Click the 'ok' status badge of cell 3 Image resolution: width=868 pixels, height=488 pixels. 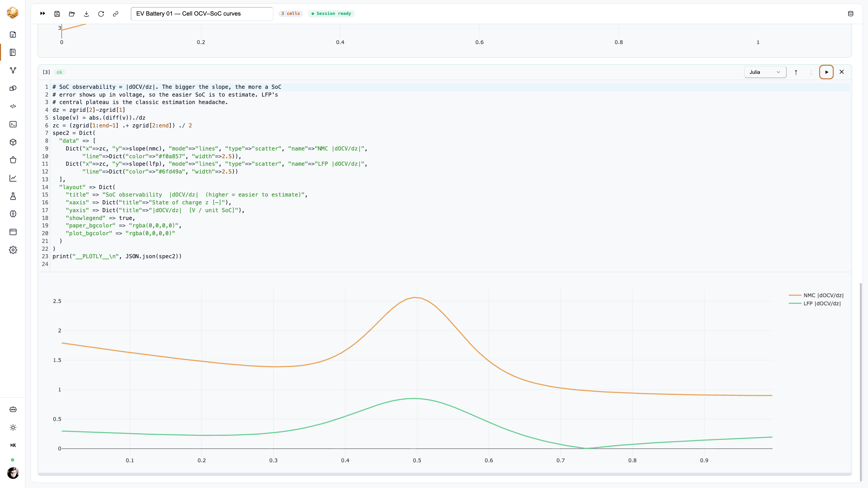click(60, 72)
